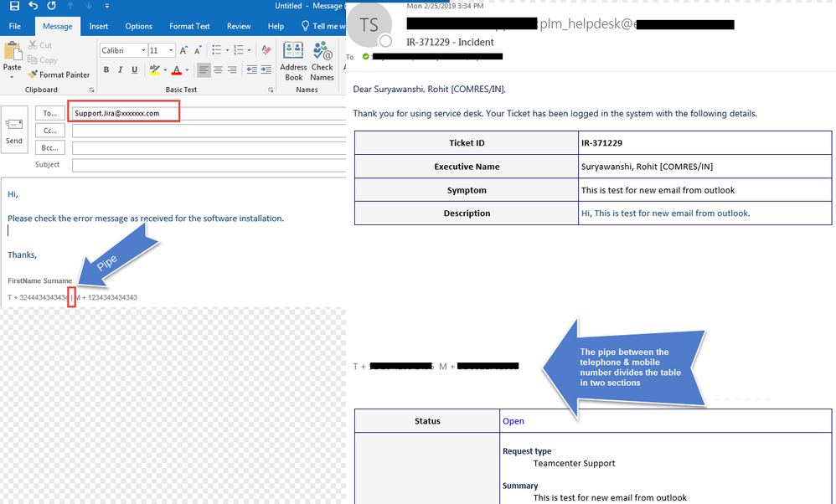Toggle underline formatting

pyautogui.click(x=134, y=69)
